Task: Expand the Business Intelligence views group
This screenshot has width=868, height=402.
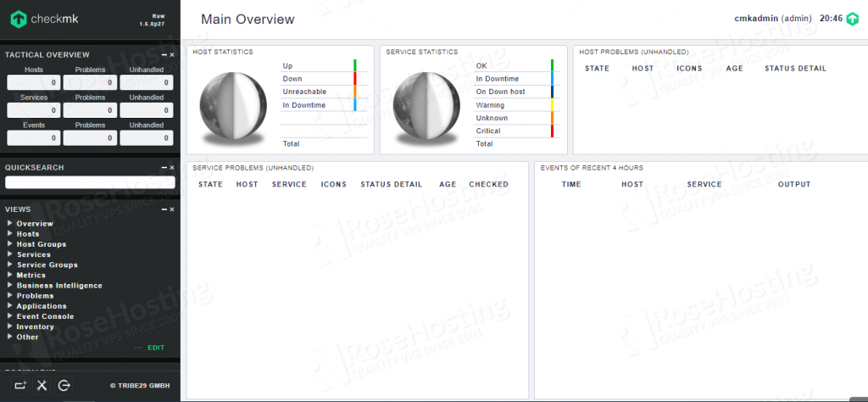Action: point(10,286)
